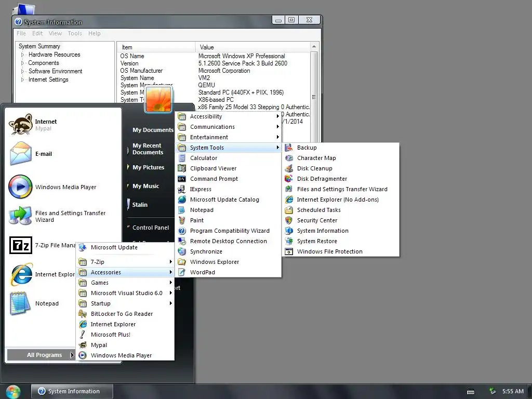Open Security Center
This screenshot has height=399, width=532.
click(x=342, y=220)
